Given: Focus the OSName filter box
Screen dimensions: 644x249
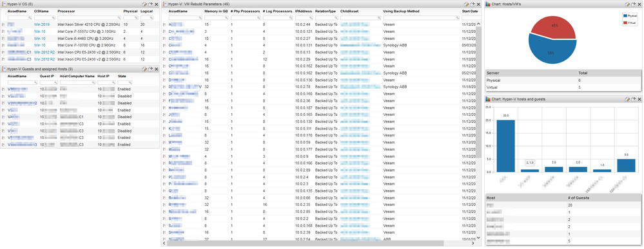Looking at the screenshot, I should pos(44,17).
